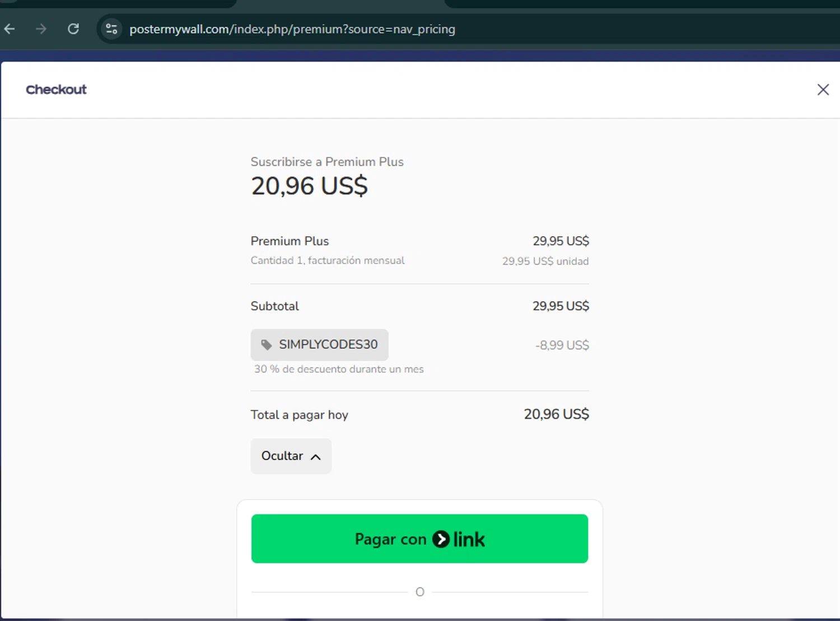840x621 pixels.
Task: Click the Subtotal label
Action: (x=274, y=306)
